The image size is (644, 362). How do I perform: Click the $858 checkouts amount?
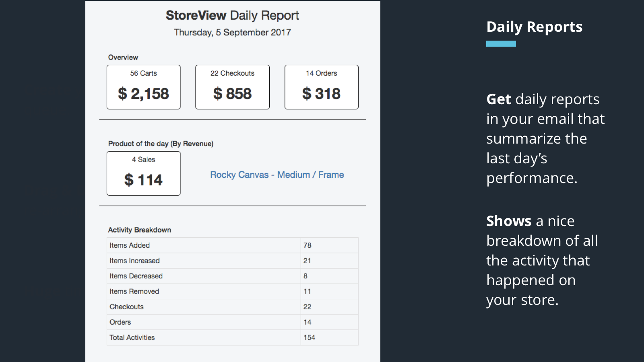point(232,93)
